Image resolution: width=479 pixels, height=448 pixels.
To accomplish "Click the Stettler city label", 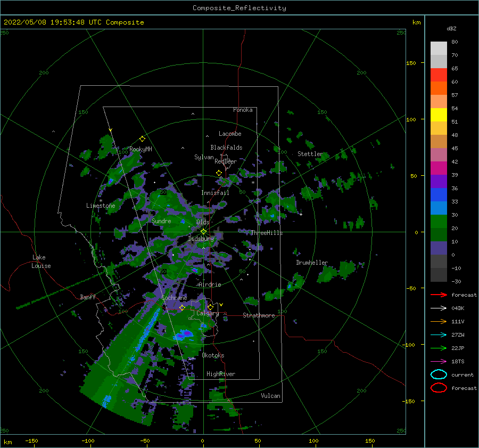I will click(310, 154).
